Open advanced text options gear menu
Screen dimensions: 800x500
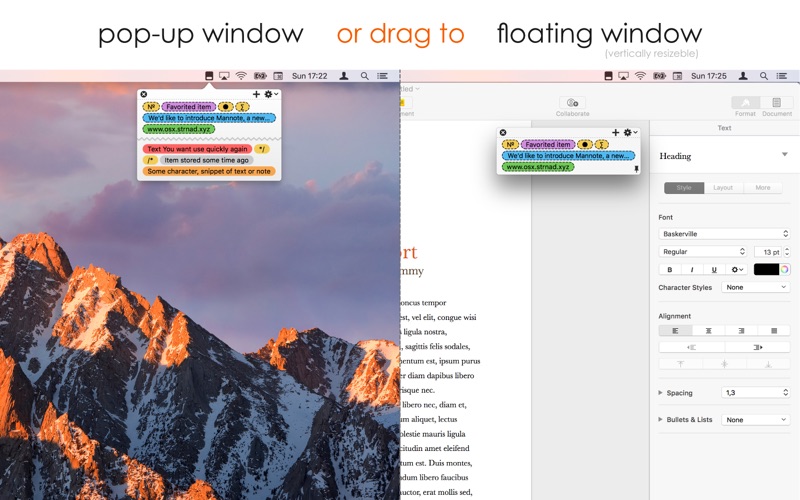point(737,269)
